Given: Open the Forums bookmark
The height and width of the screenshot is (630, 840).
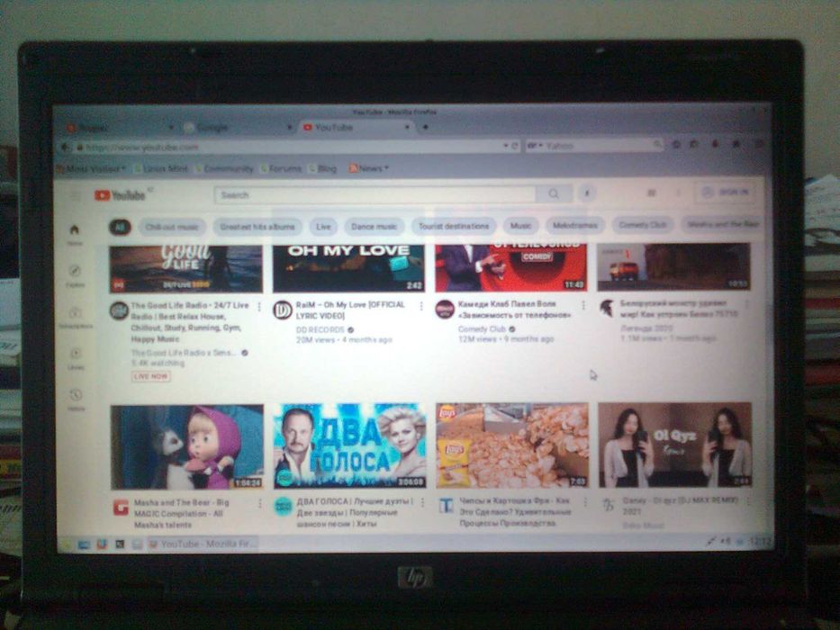Looking at the screenshot, I should (281, 168).
